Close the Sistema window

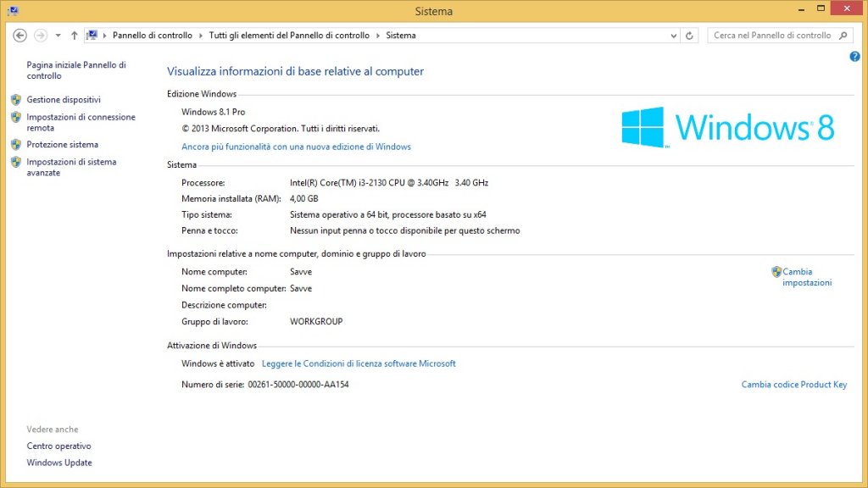pyautogui.click(x=847, y=8)
